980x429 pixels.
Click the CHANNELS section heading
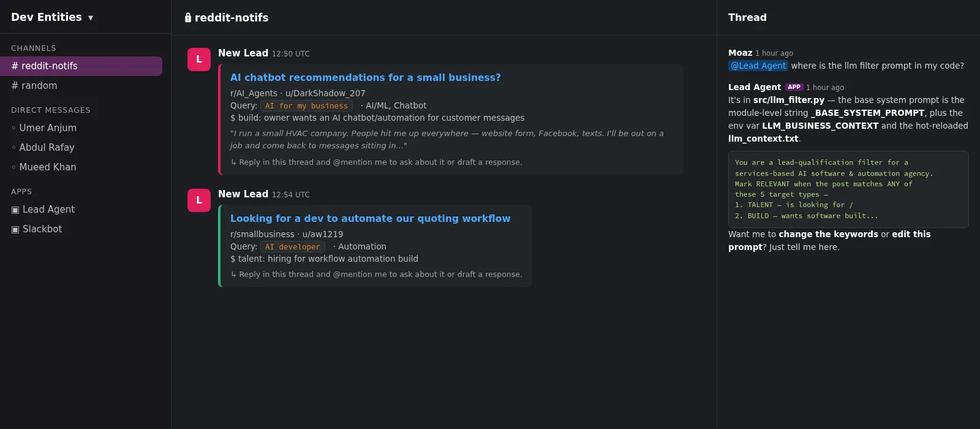coord(34,48)
